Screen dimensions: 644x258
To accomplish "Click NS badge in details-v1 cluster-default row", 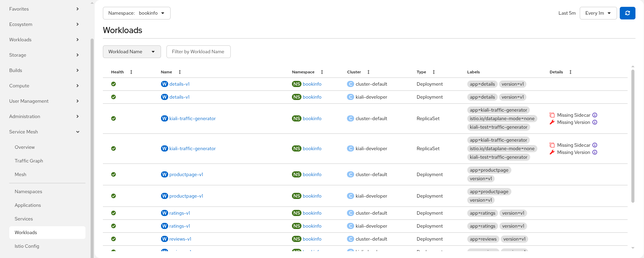I will coord(297,84).
